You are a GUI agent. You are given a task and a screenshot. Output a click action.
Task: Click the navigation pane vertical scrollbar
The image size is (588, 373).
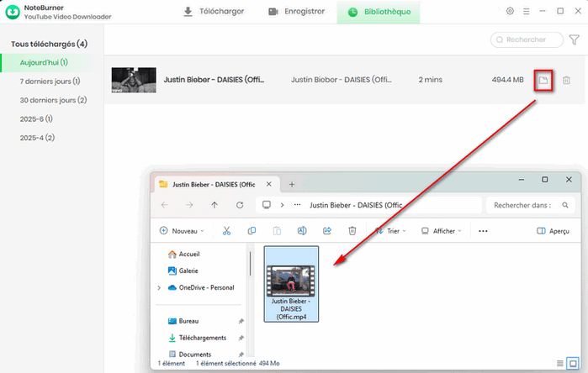point(250,265)
